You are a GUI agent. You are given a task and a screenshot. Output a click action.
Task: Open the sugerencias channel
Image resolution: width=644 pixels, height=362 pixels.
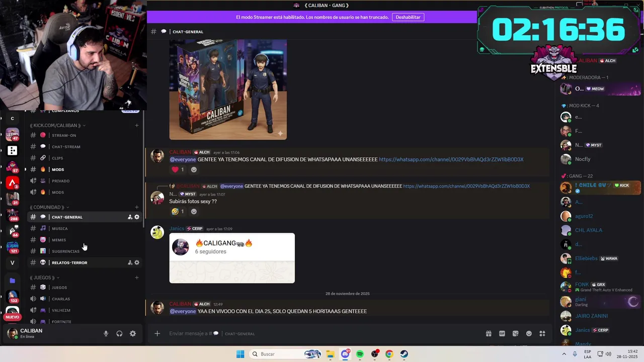click(85, 251)
